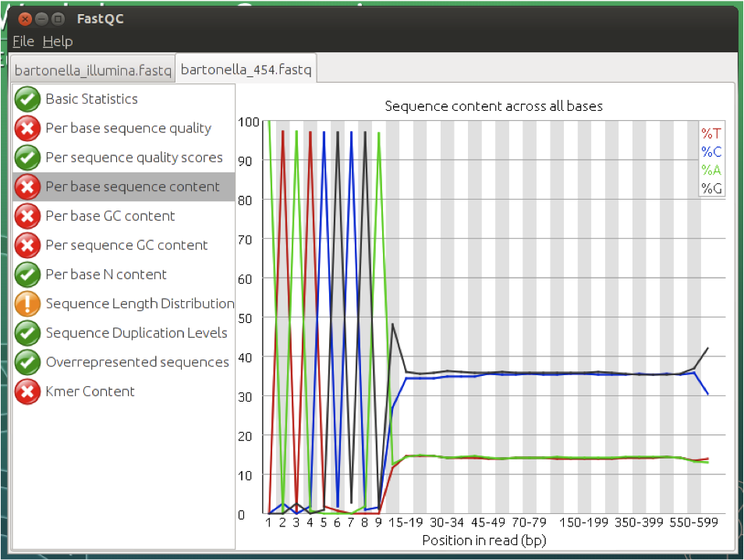View the Kmer Content module text

pos(90,392)
